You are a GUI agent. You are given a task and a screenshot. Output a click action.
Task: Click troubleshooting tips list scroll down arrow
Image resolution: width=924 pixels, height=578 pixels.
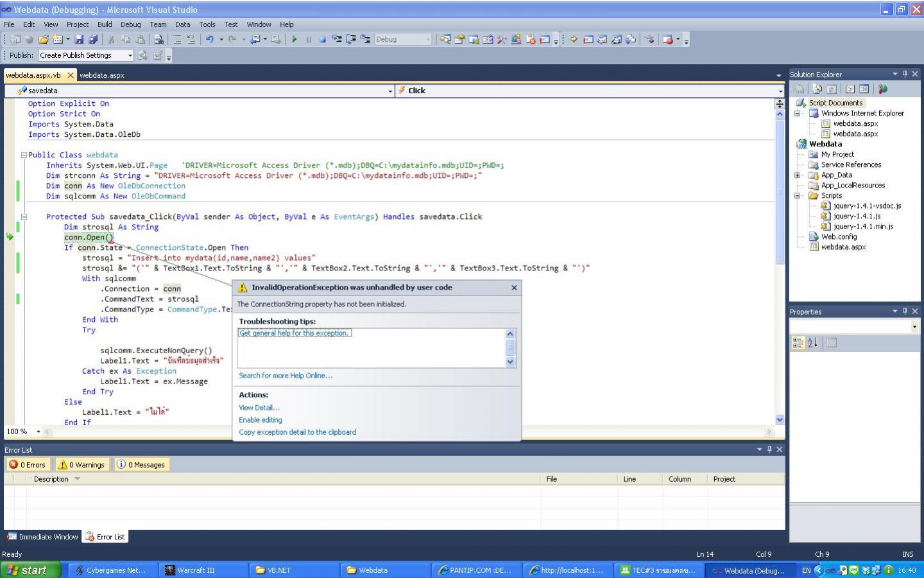click(511, 362)
